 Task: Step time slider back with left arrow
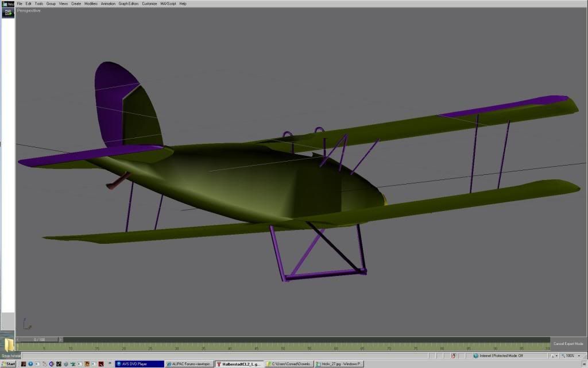(x=18, y=339)
